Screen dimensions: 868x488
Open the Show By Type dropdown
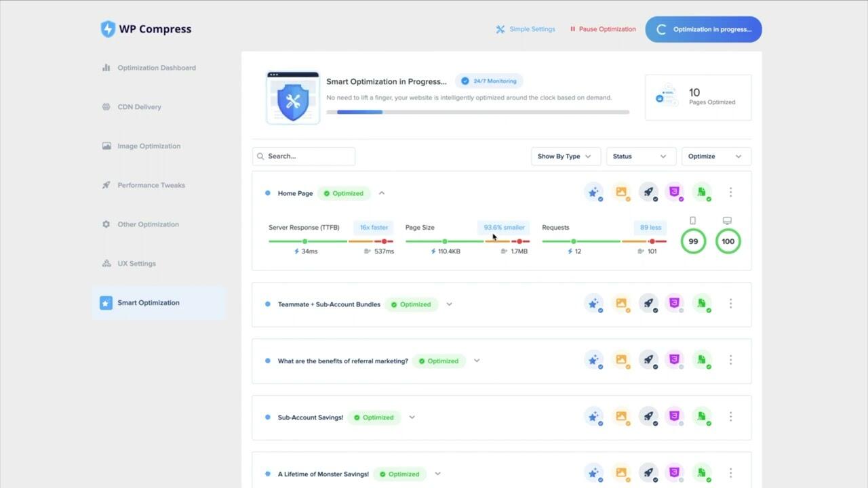565,156
